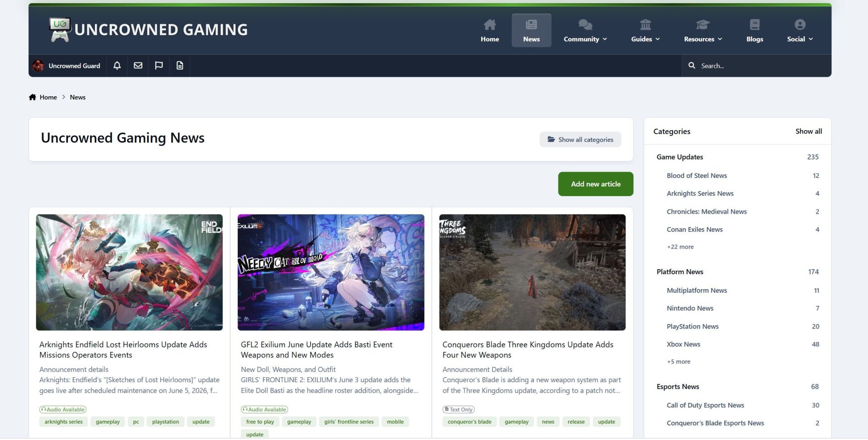
Task: Open the notifications bell icon
Action: point(117,66)
